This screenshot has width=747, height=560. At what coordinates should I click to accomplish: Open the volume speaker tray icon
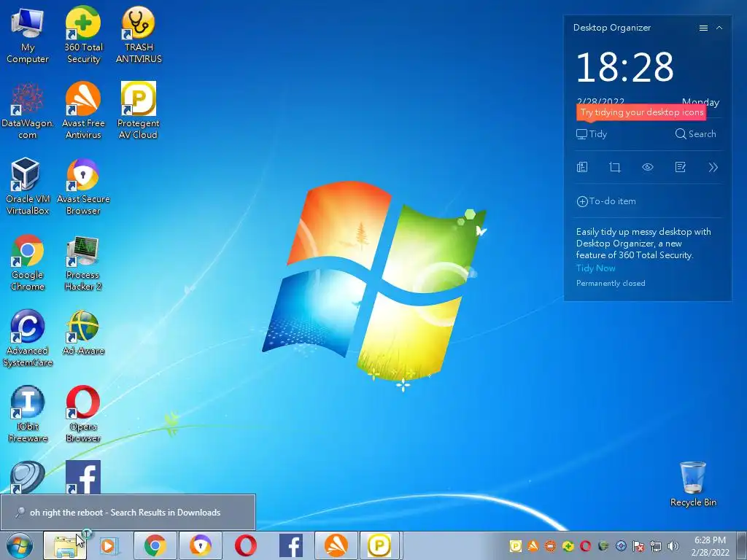tap(673, 546)
